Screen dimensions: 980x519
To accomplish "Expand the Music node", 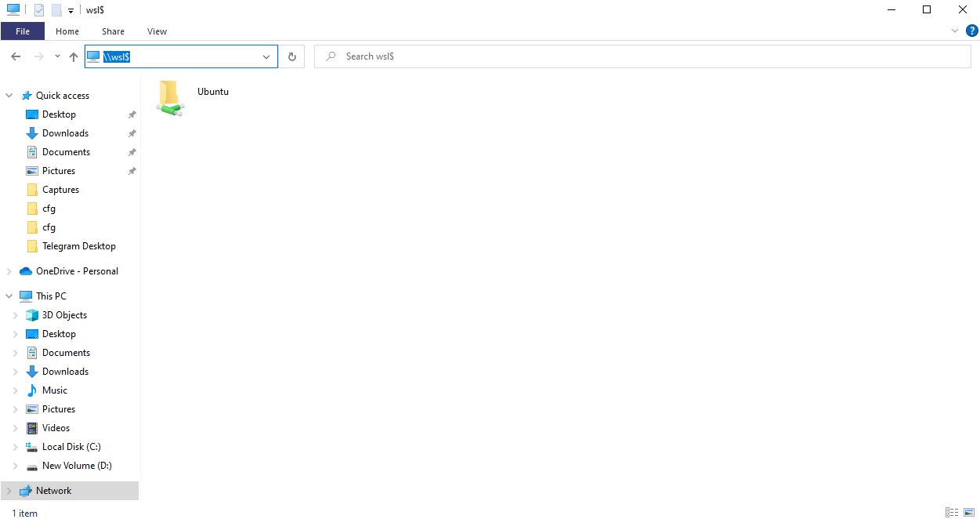I will (x=16, y=390).
